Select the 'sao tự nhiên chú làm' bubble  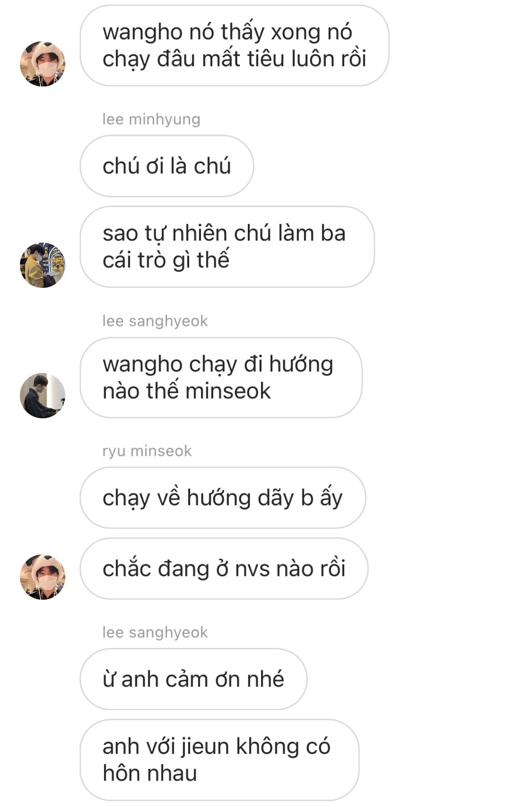[x=227, y=247]
